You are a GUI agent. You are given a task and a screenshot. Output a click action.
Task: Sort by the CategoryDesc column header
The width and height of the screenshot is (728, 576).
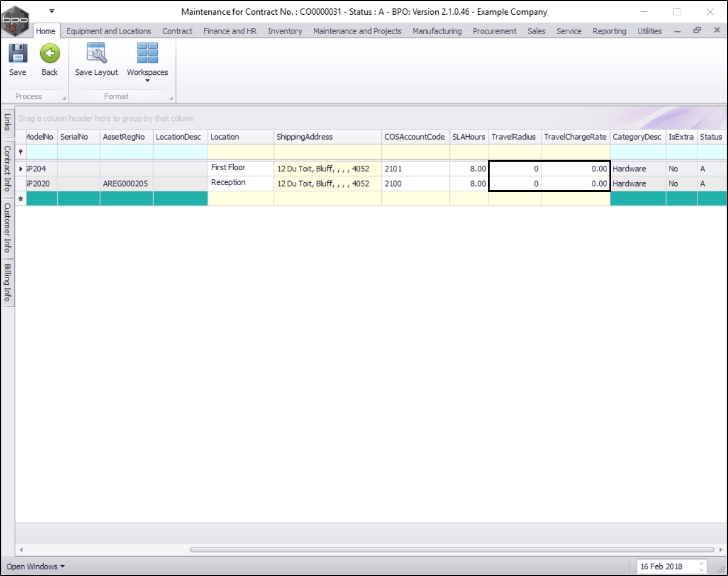coord(638,137)
